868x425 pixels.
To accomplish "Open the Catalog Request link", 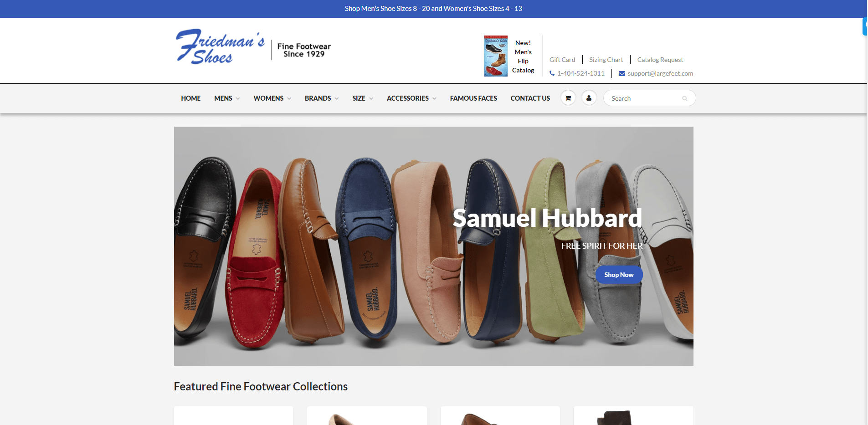I will (x=660, y=60).
